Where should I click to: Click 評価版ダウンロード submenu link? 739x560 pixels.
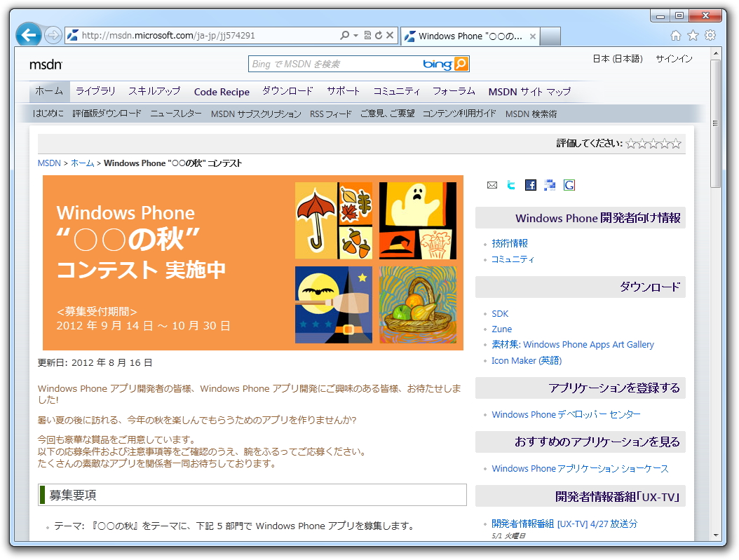107,114
